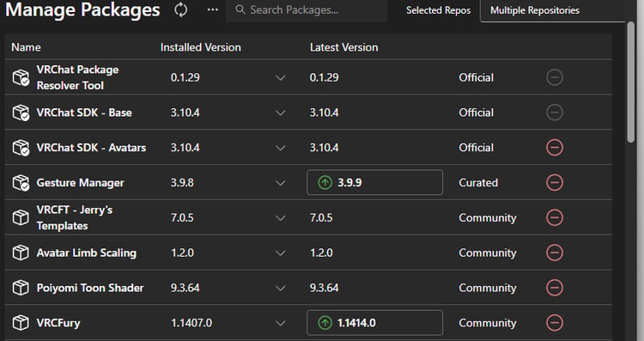
Task: Remove the Avatar Limb Scaling package
Action: pos(555,253)
